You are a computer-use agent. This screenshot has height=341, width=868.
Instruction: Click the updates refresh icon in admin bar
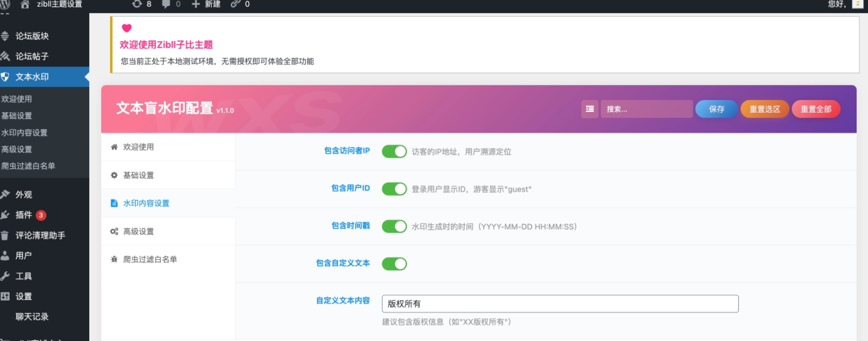click(x=137, y=4)
